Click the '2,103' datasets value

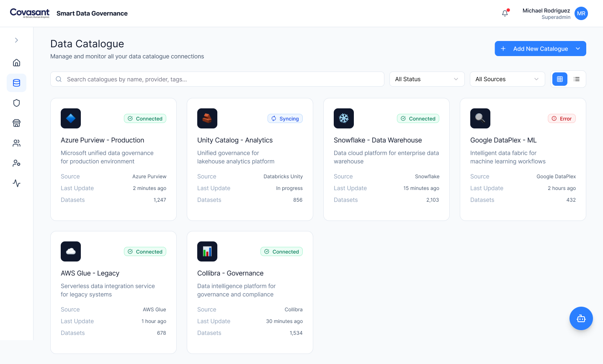click(x=433, y=200)
